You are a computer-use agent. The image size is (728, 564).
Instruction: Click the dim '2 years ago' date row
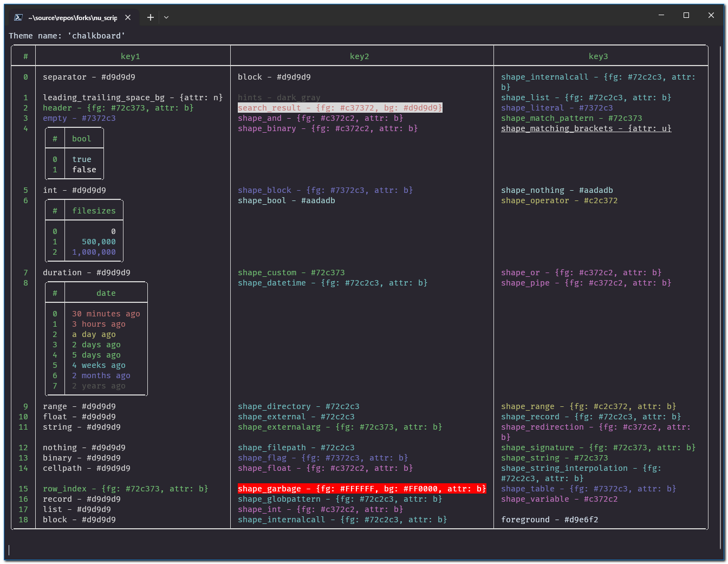(99, 386)
